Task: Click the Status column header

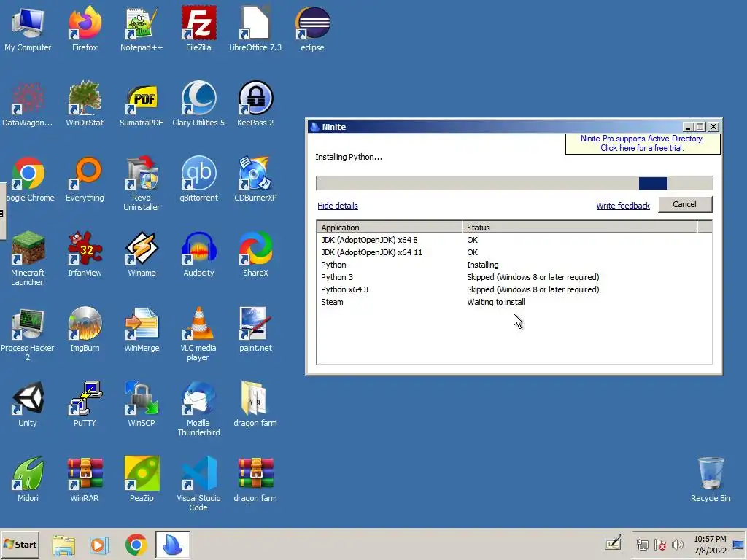Action: 579,227
